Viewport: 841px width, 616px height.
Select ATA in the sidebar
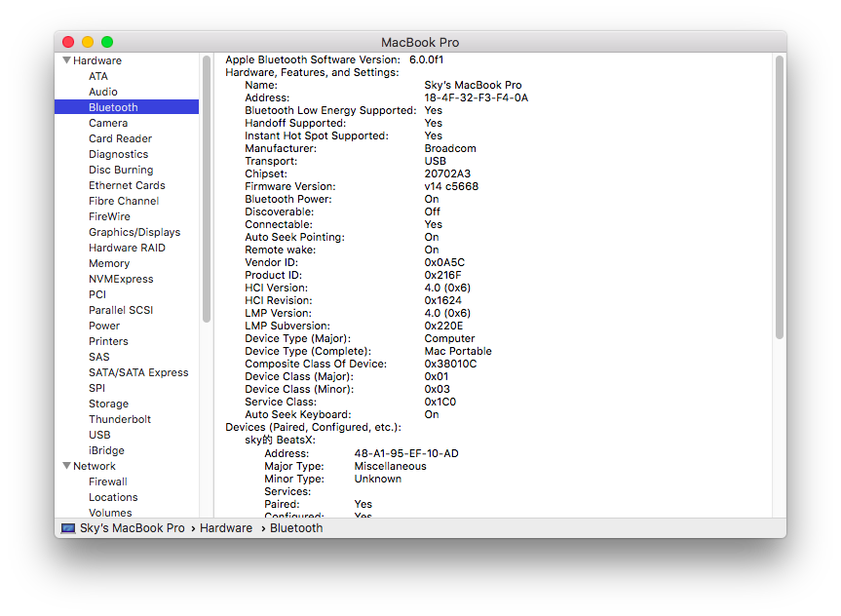tap(98, 76)
